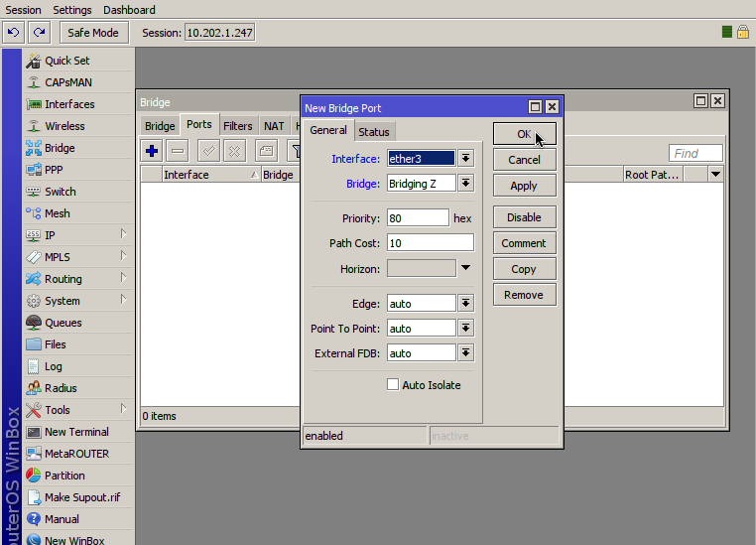
Task: Click the Cancel button
Action: click(x=525, y=160)
